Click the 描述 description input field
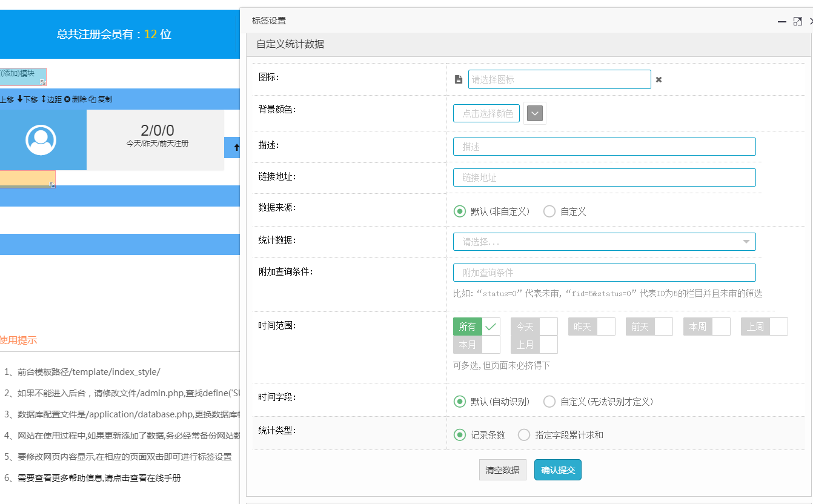This screenshot has width=813, height=504. coord(604,147)
